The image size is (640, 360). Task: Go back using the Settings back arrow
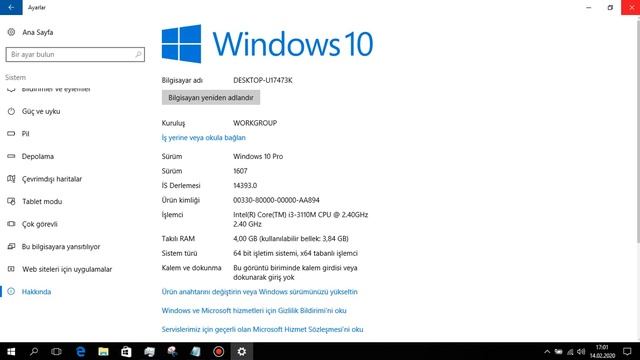(x=11, y=7)
